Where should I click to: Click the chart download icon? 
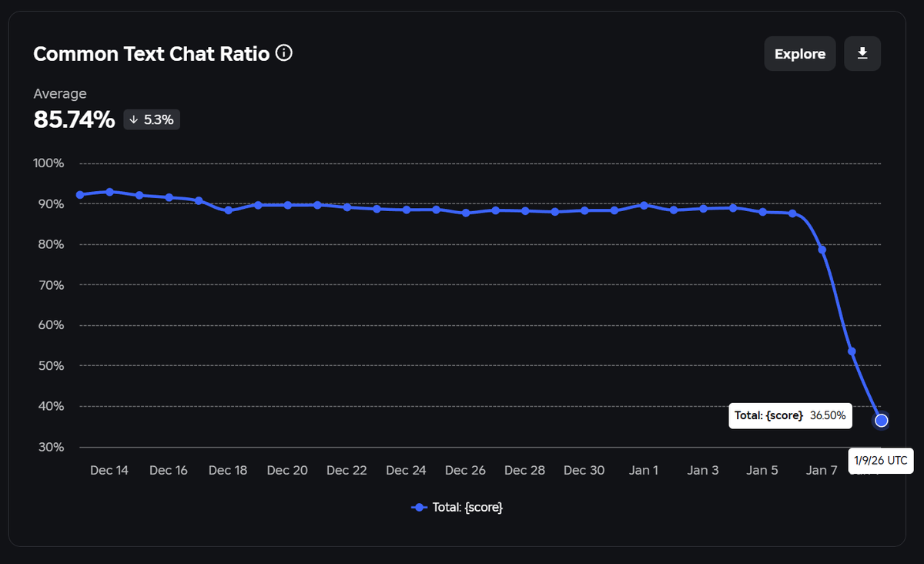tap(862, 53)
